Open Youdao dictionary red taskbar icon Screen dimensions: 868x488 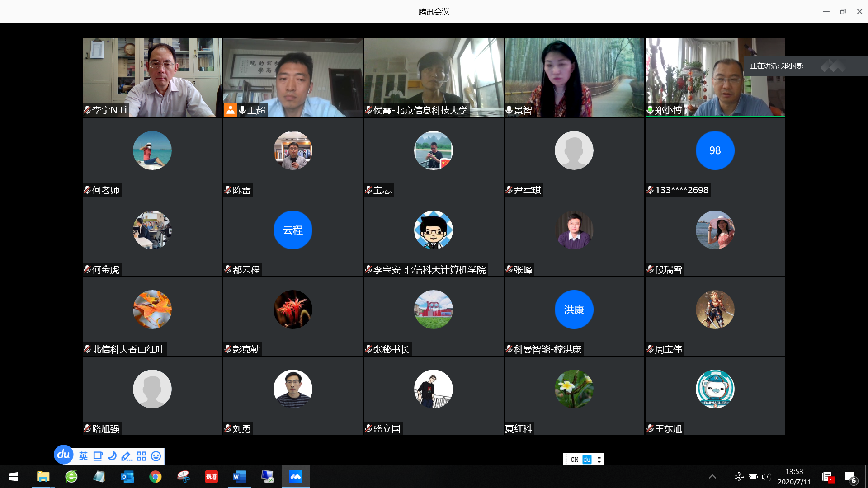pyautogui.click(x=211, y=477)
